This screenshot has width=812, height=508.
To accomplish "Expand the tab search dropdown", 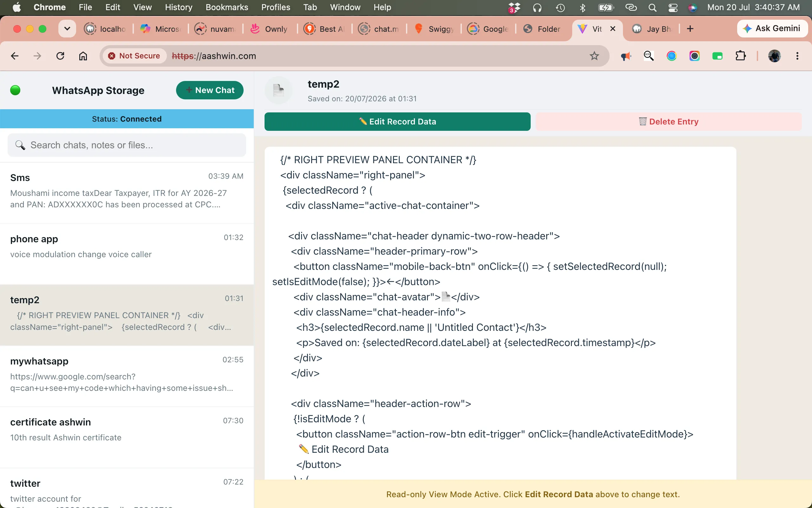I will (x=67, y=29).
